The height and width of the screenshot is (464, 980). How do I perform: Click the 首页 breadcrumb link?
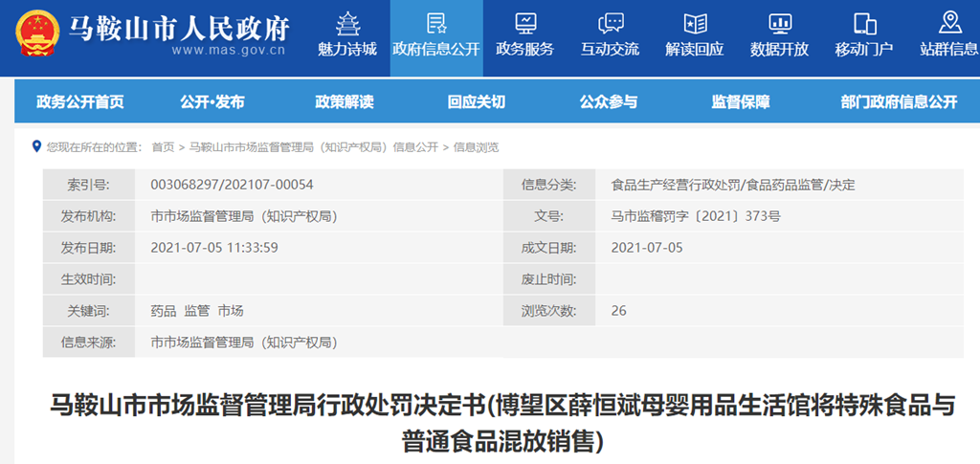pyautogui.click(x=163, y=147)
